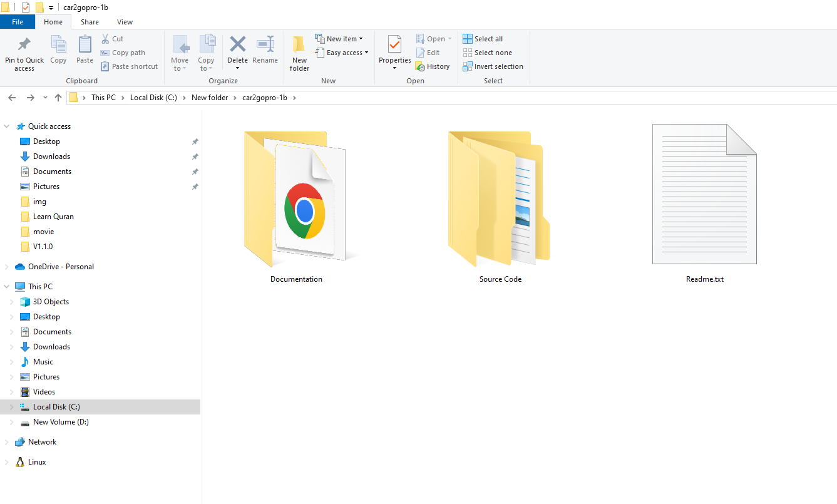Open the recent locations dropdown arrow

coord(45,98)
